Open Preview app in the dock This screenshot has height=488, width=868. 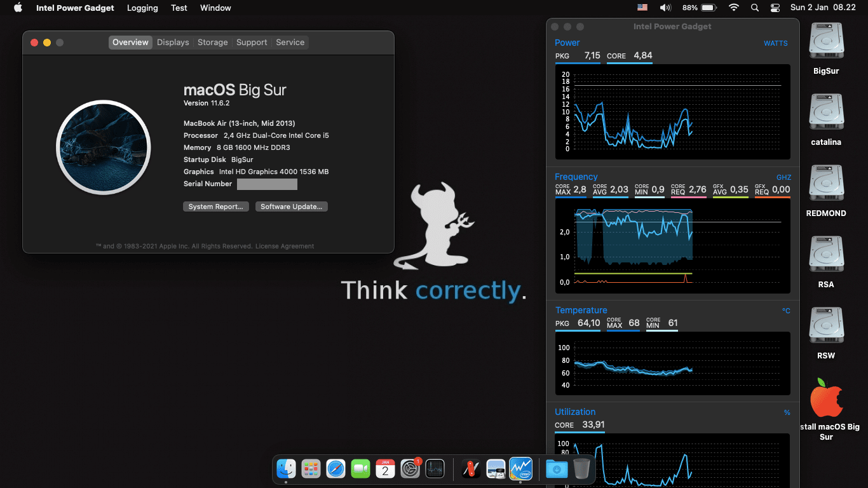496,469
